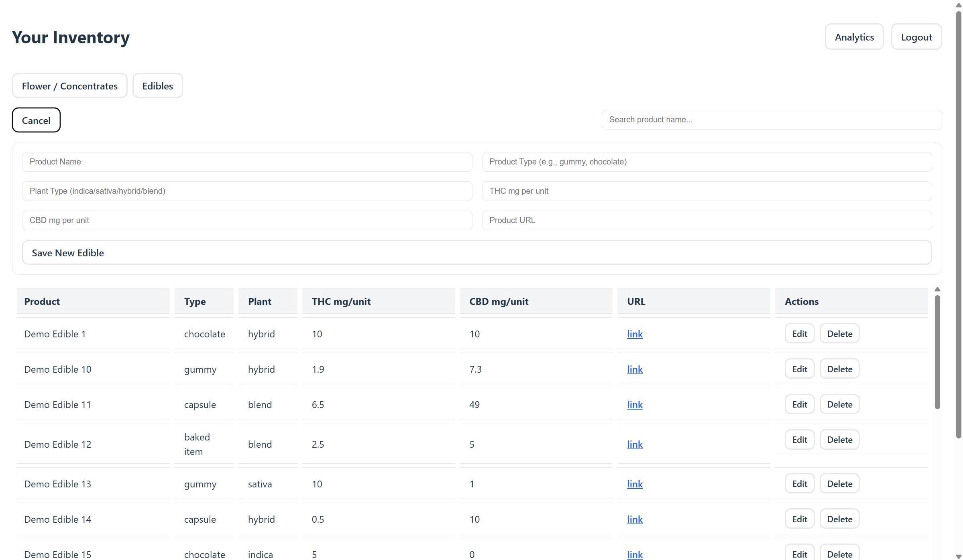
Task: Focus the Product URL field
Action: [x=706, y=220]
